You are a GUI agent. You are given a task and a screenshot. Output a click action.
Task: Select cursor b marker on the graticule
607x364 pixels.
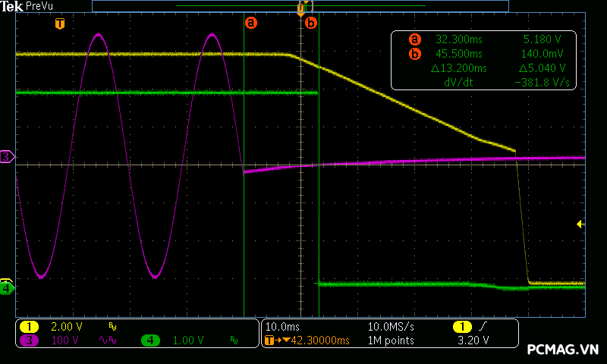[x=310, y=24]
